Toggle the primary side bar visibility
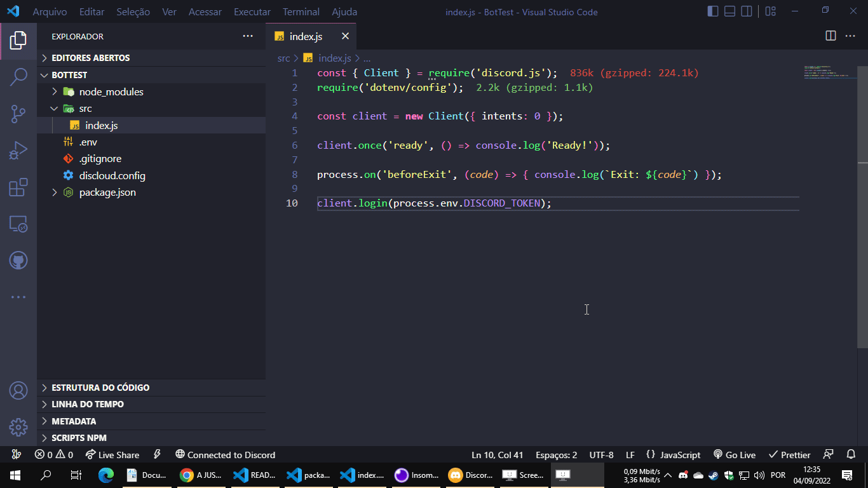This screenshot has height=488, width=868. coord(713,11)
